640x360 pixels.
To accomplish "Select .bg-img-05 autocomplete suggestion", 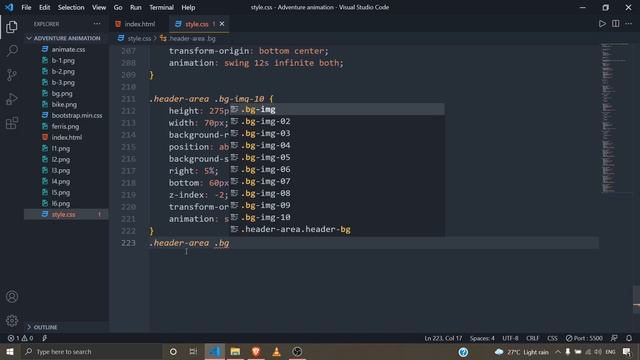I will tap(337, 157).
